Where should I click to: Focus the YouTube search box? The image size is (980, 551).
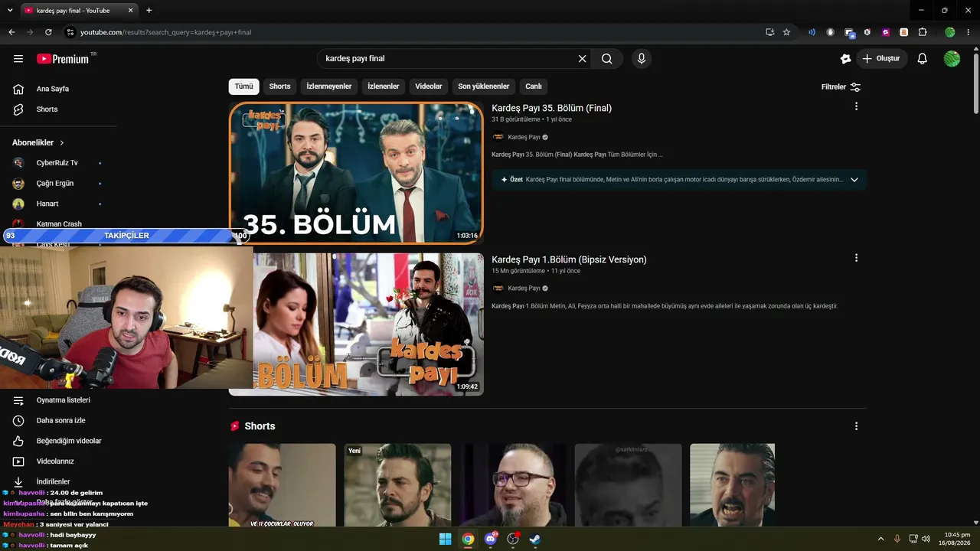(448, 59)
